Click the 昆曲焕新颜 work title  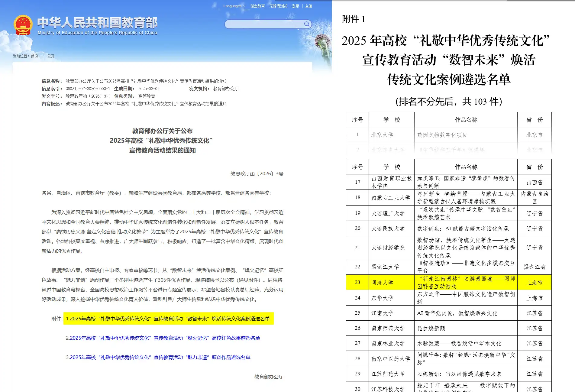(x=431, y=328)
